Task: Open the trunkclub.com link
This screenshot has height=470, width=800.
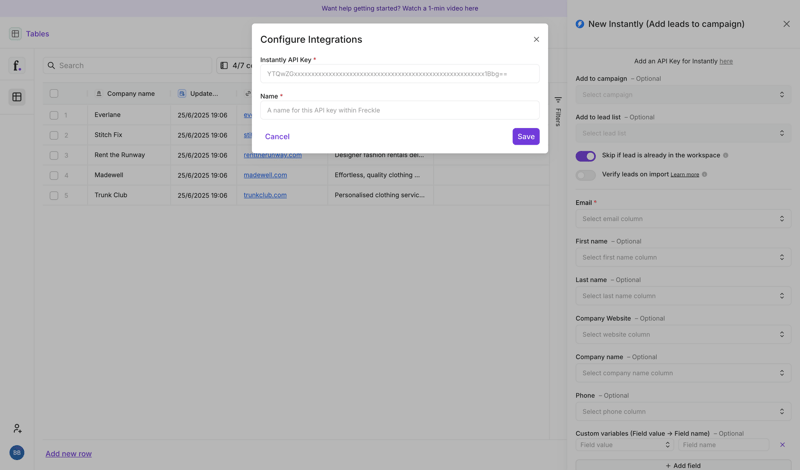Action: coord(265,195)
